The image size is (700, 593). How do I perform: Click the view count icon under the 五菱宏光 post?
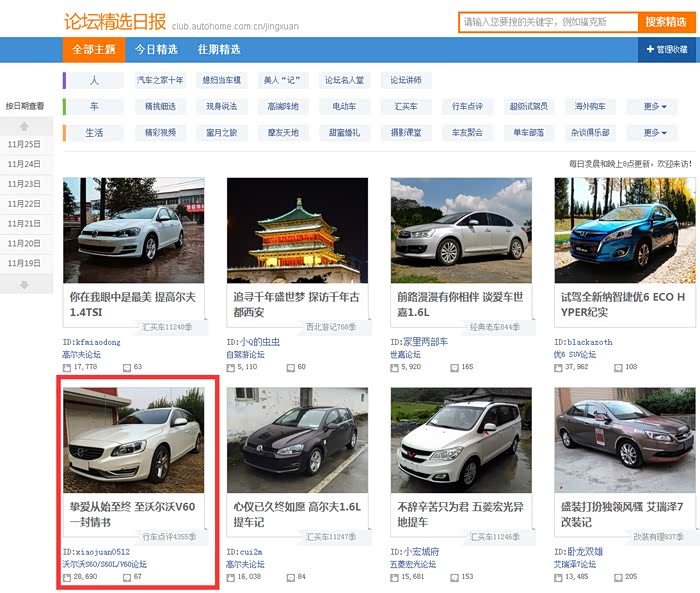(394, 577)
